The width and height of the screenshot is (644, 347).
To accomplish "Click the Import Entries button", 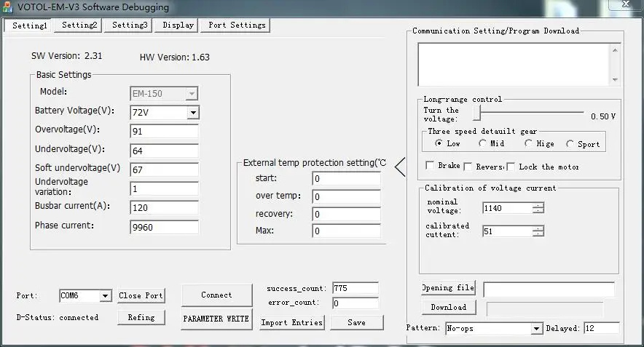I will [291, 322].
